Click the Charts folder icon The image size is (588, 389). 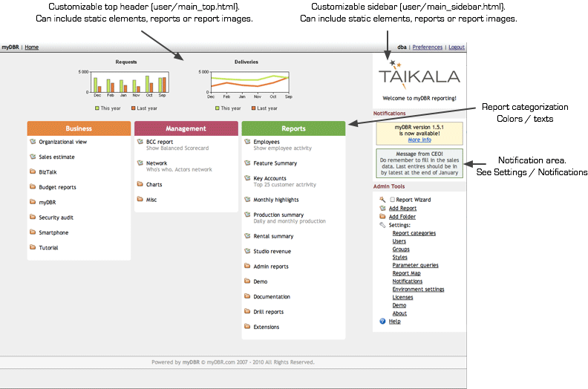140,184
